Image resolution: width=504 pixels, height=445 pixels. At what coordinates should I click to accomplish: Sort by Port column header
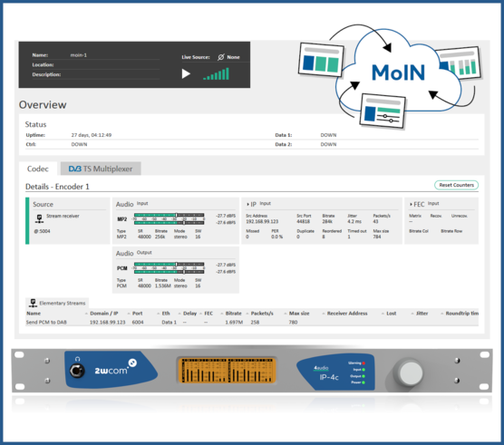[137, 314]
